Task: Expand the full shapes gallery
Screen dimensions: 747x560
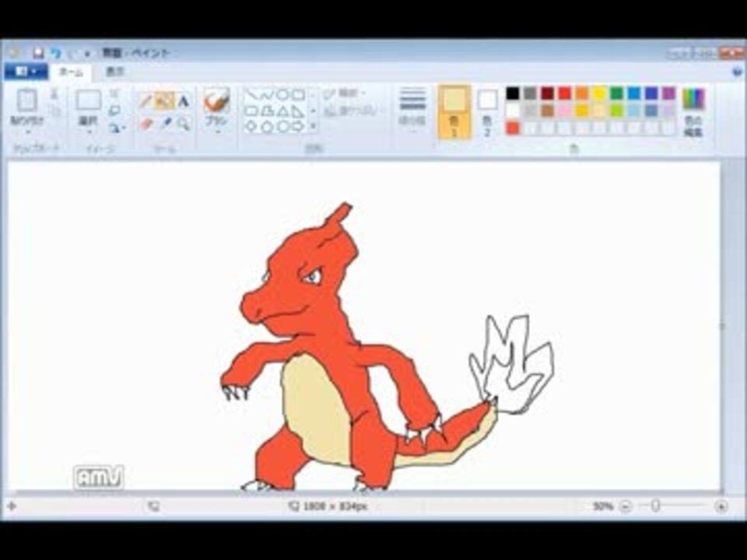Action: (x=313, y=127)
